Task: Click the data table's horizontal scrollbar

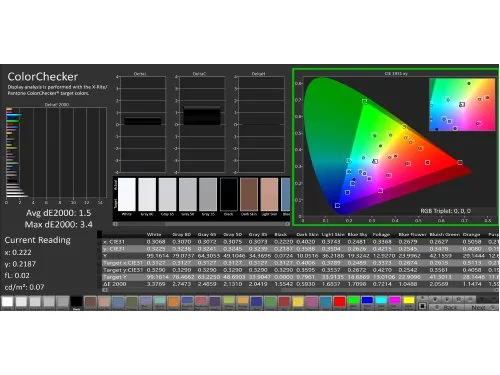Action: tap(300, 290)
